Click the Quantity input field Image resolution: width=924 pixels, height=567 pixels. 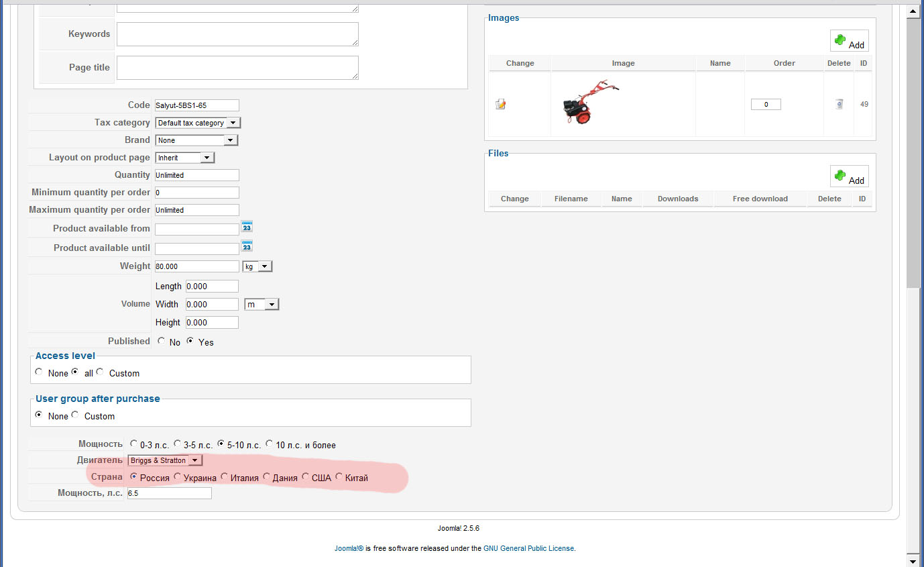(x=197, y=175)
